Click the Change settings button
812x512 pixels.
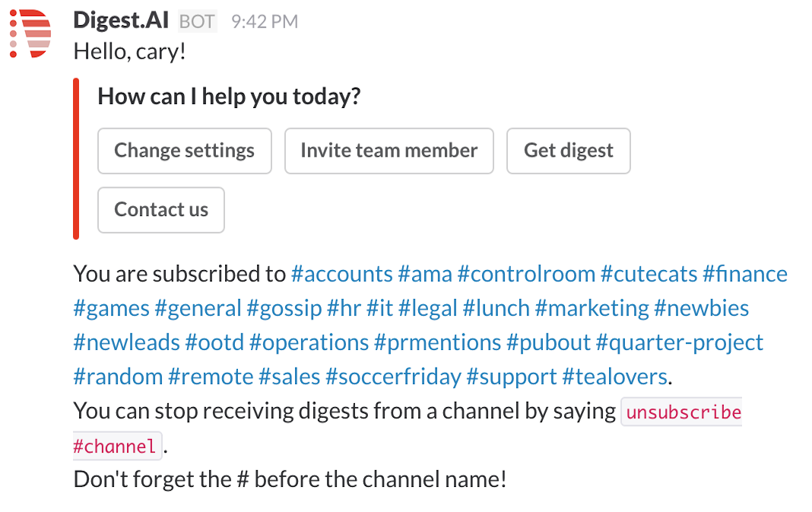point(185,151)
